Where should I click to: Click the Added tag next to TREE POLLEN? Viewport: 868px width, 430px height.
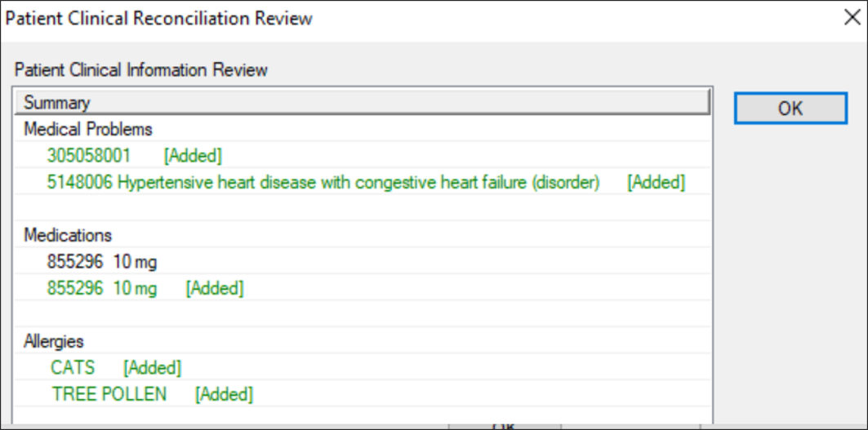pyautogui.click(x=224, y=394)
